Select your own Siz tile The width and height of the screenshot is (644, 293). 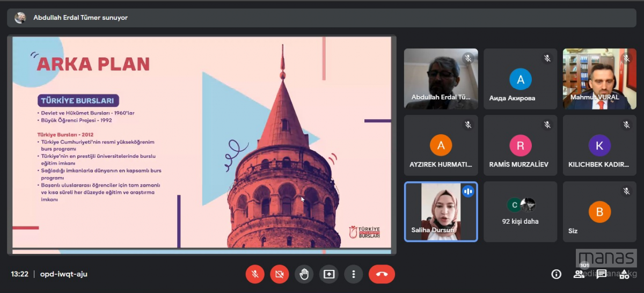pos(599,211)
